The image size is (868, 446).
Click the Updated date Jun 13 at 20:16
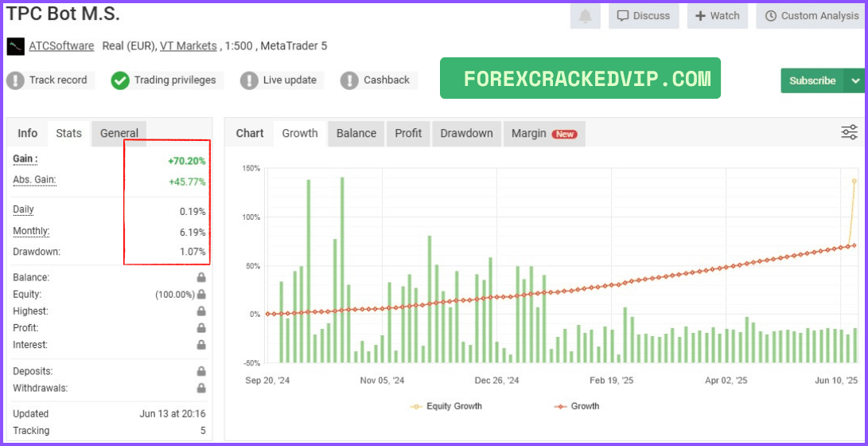click(172, 414)
